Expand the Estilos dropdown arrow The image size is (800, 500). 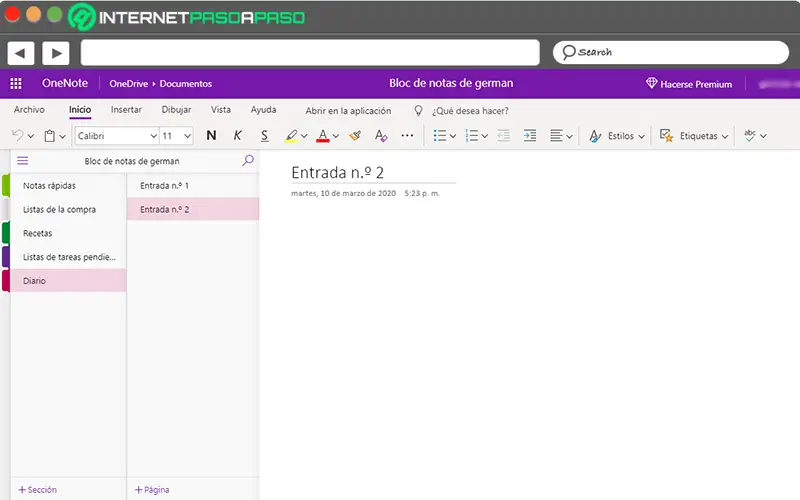641,136
